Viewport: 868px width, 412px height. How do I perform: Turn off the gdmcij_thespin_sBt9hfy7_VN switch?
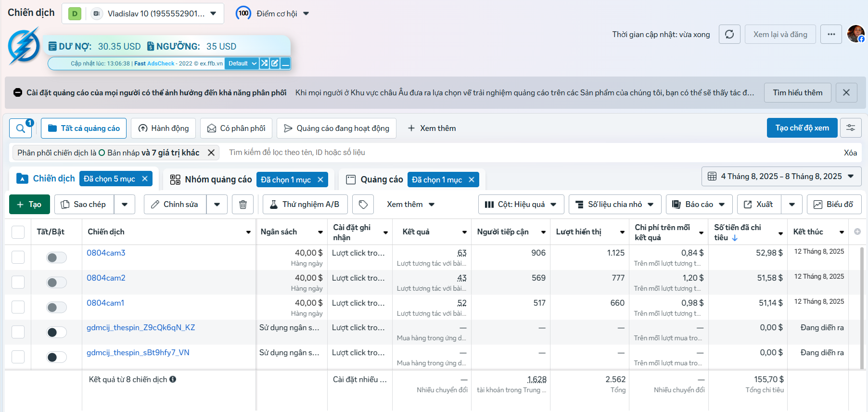tap(56, 357)
